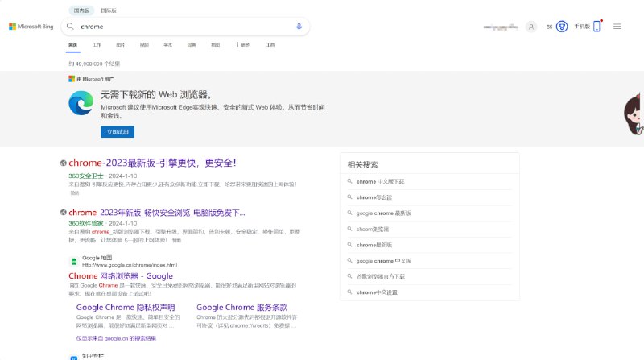Click the 无需下载新的 Web 浏览器 headline
The width and height of the screenshot is (644, 360).
click(x=156, y=94)
